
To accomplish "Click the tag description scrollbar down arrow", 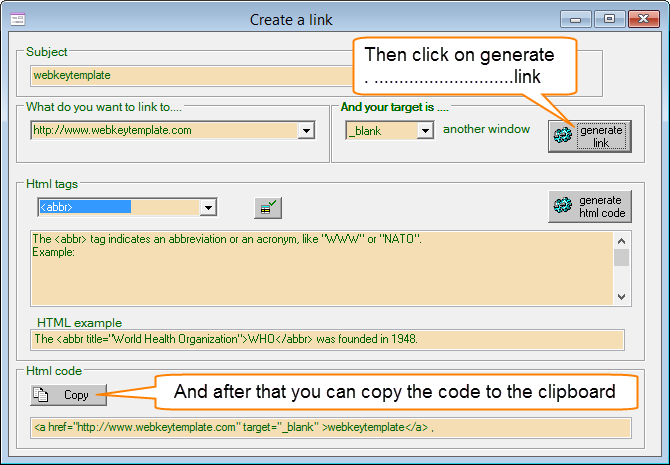I will pyautogui.click(x=622, y=297).
